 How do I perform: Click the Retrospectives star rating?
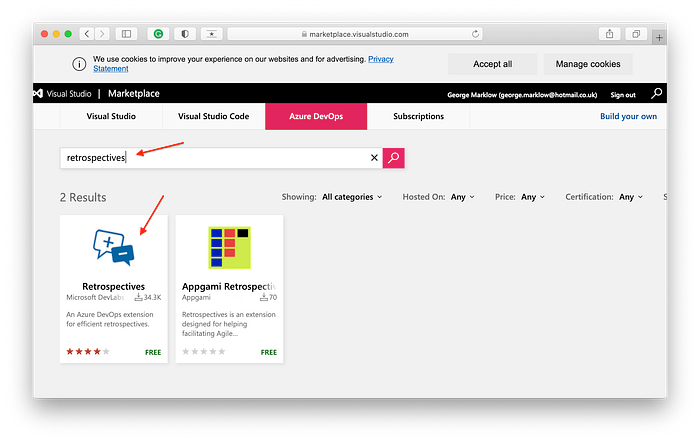tap(88, 351)
